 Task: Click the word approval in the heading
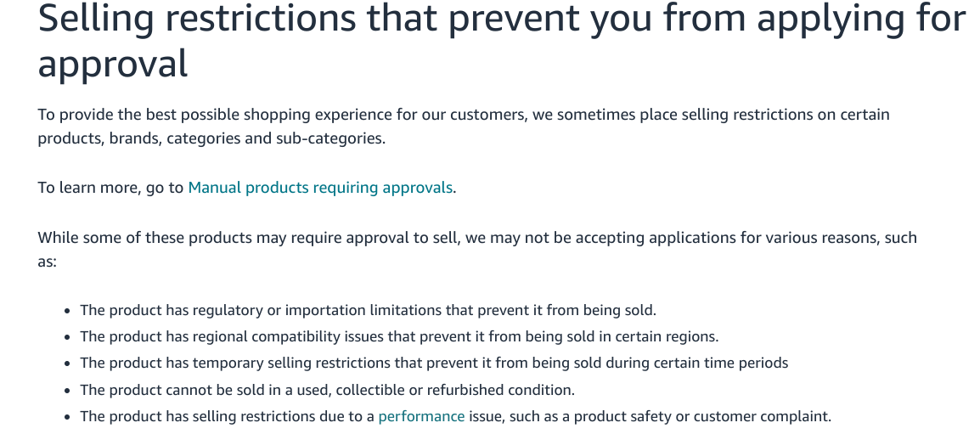(x=112, y=63)
